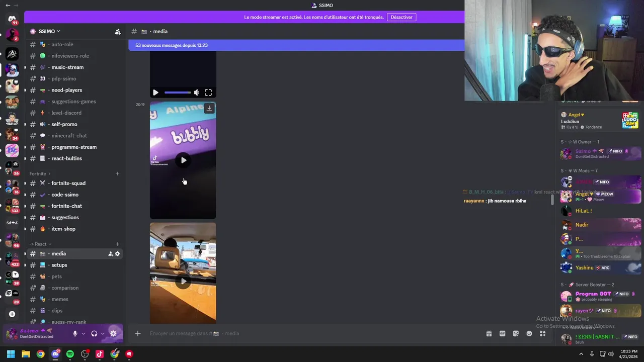The image size is (644, 362).
Task: Open the self-promo channel
Action: pos(64,124)
